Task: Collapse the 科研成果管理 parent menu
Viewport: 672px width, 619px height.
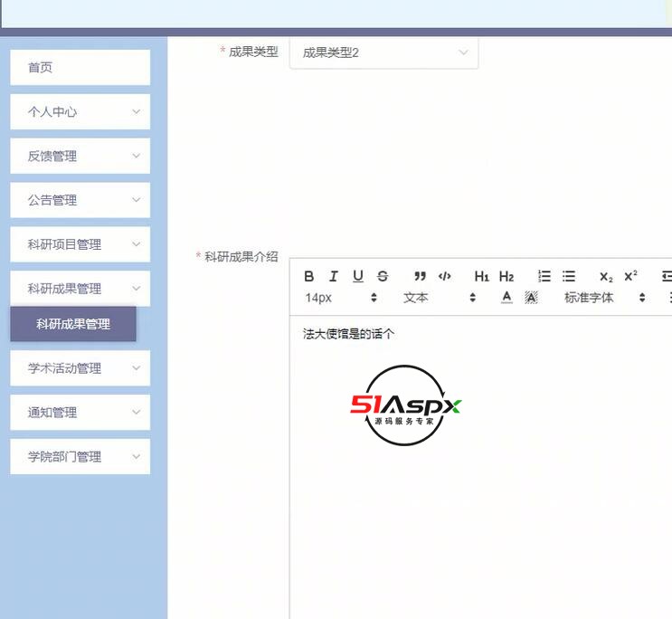Action: pyautogui.click(x=80, y=289)
